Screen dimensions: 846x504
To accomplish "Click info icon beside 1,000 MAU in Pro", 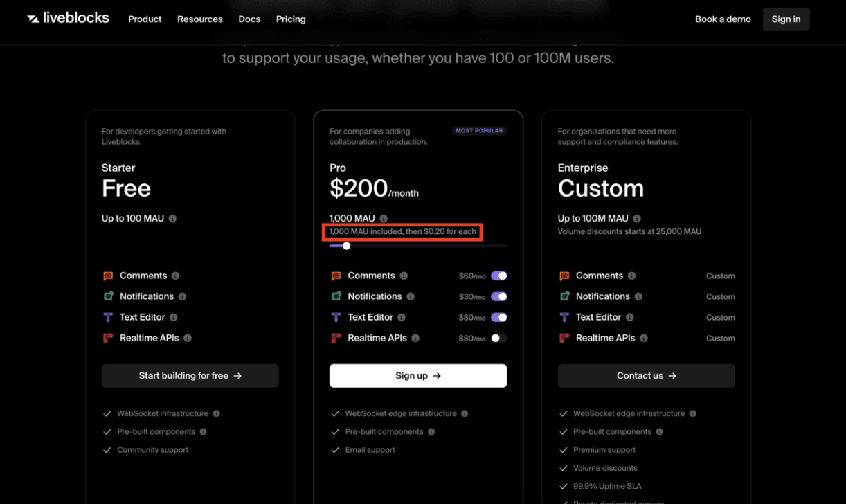I will pyautogui.click(x=384, y=219).
